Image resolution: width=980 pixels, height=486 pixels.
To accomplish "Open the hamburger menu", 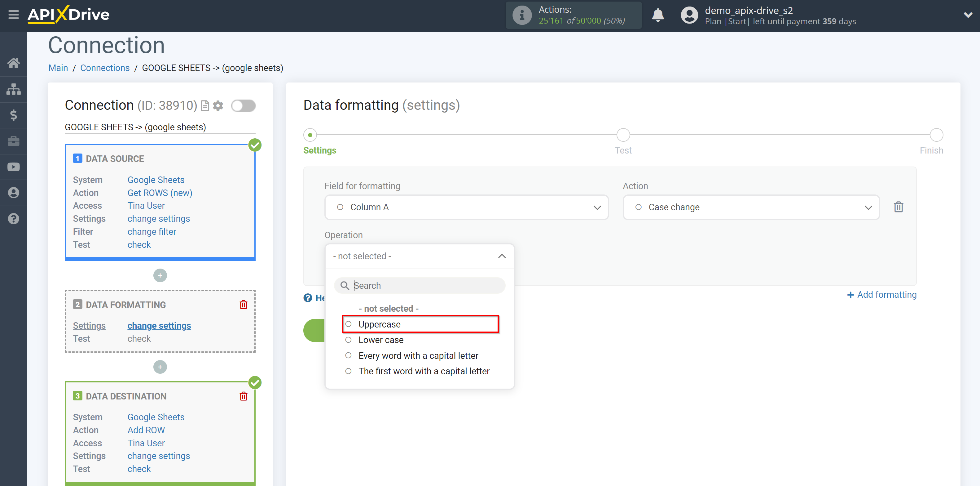I will pos(14,15).
